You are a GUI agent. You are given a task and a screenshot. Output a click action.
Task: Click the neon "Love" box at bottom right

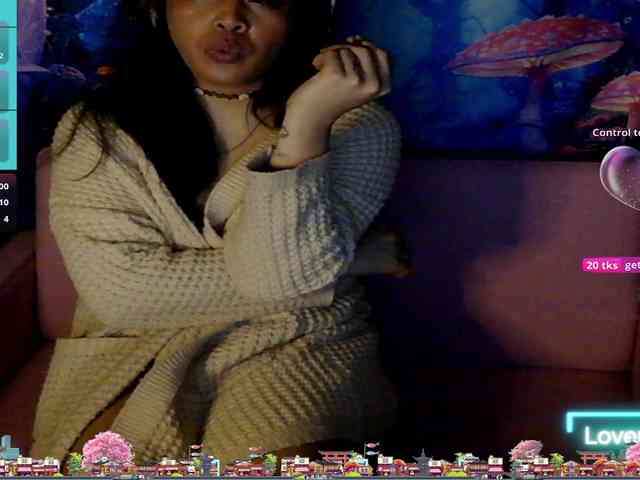point(606,433)
